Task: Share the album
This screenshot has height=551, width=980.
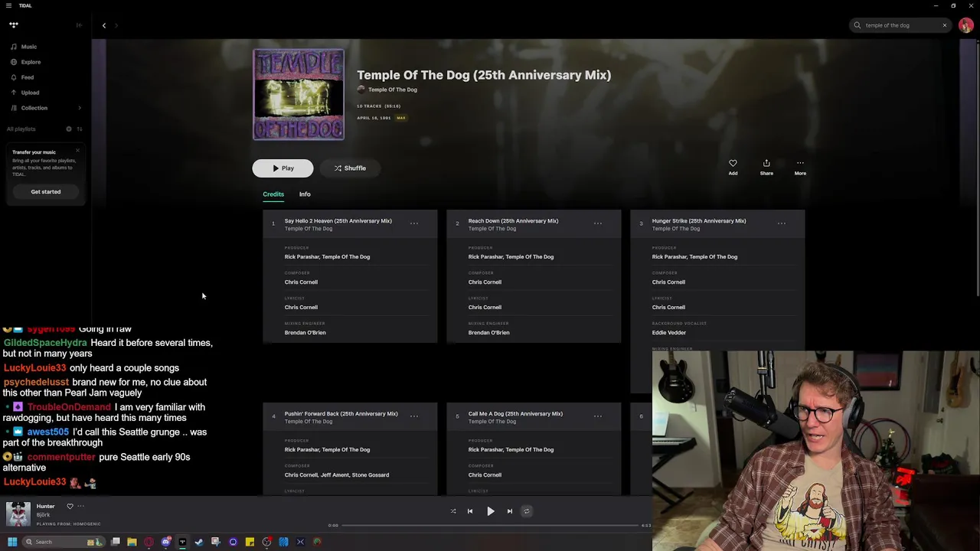Action: 766,167
